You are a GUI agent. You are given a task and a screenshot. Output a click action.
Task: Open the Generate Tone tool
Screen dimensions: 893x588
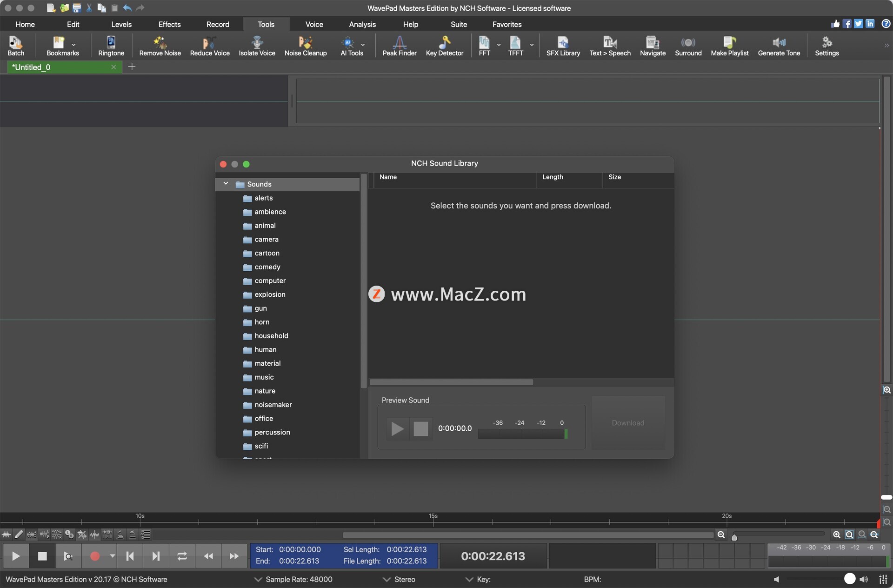[x=779, y=46]
